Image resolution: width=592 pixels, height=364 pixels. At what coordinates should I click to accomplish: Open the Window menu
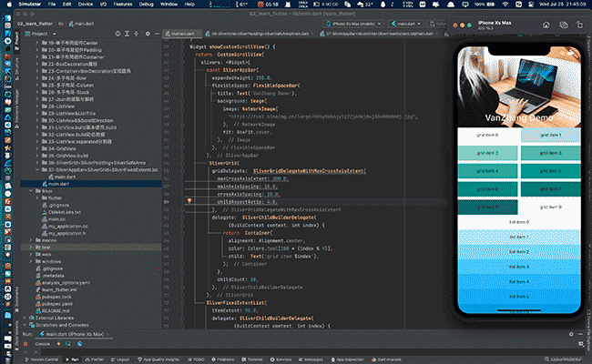click(x=168, y=5)
